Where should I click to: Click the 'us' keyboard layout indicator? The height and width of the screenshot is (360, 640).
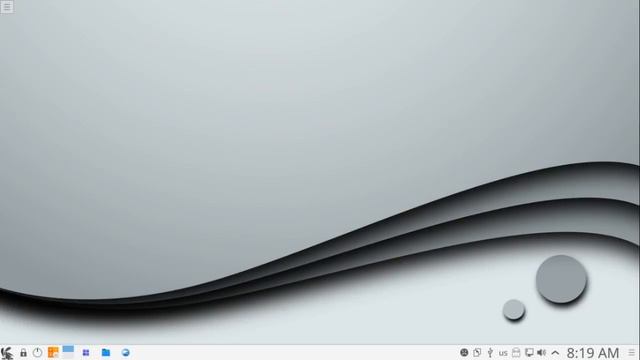503,353
